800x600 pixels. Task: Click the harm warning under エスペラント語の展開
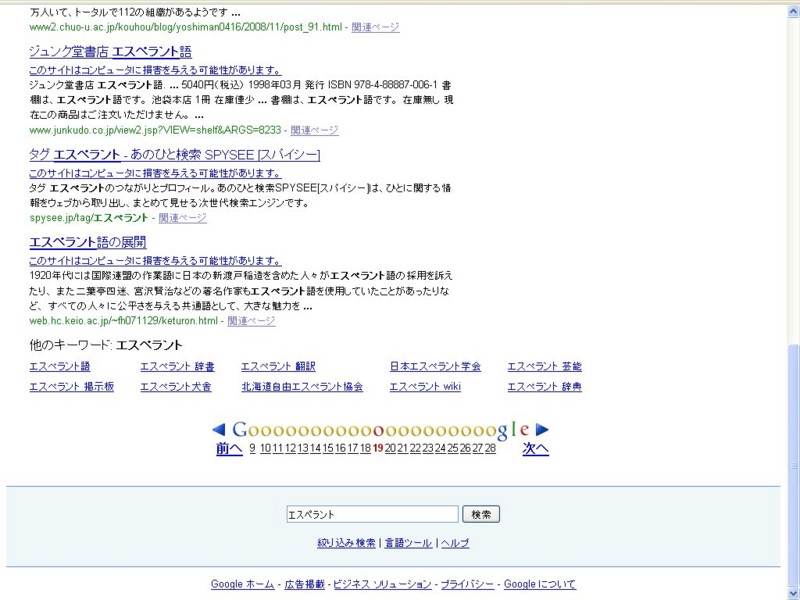click(155, 261)
